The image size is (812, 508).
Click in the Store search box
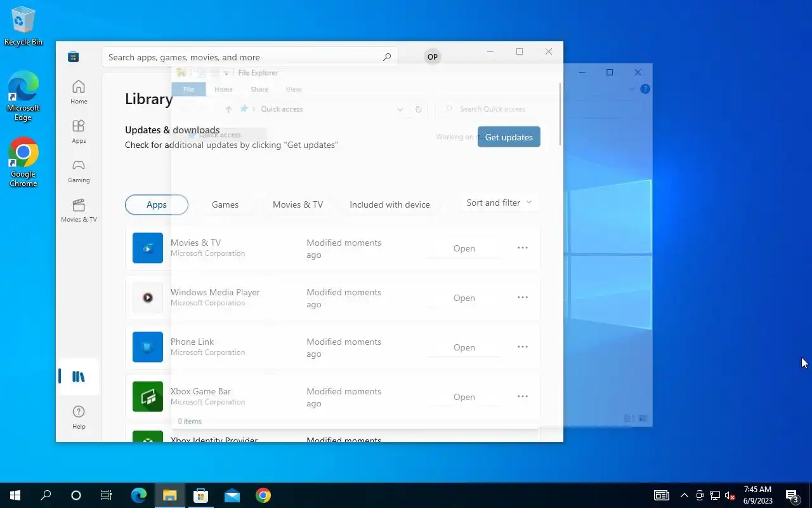pyautogui.click(x=250, y=57)
